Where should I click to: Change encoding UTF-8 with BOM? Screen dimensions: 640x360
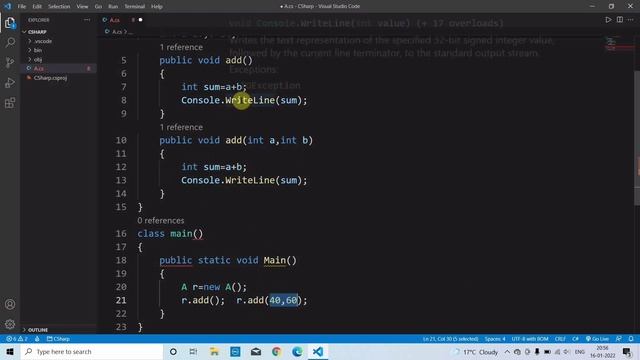click(530, 339)
